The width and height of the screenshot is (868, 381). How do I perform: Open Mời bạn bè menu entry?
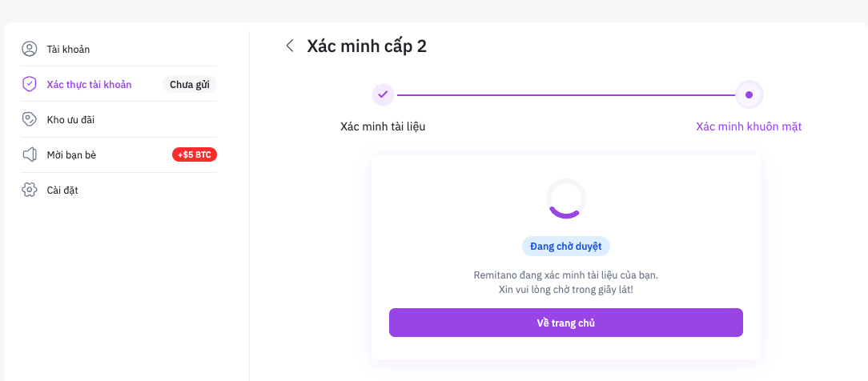click(71, 154)
